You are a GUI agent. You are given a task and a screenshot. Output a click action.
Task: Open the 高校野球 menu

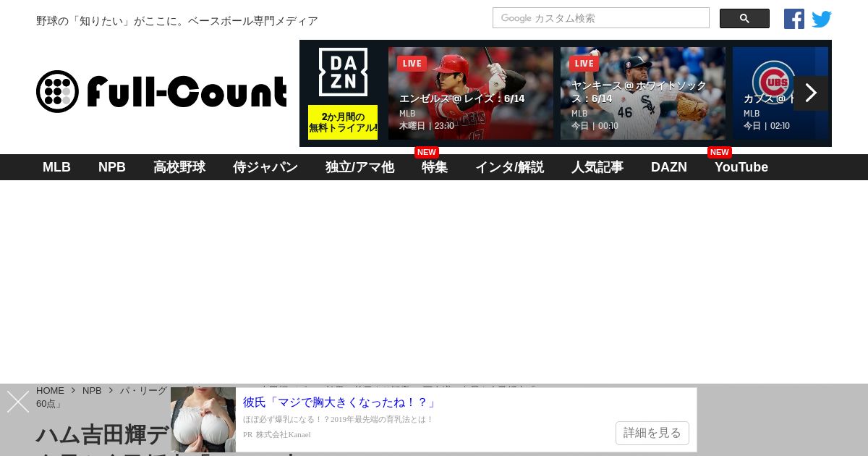179,167
